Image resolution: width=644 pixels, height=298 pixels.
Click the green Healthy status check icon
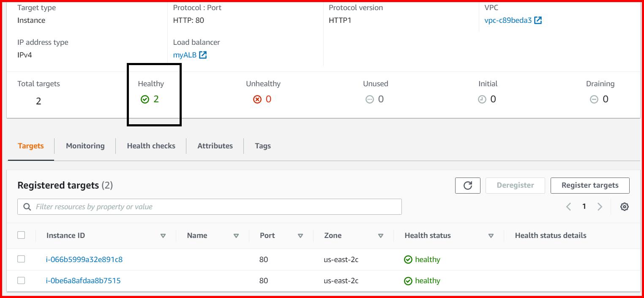pyautogui.click(x=144, y=99)
